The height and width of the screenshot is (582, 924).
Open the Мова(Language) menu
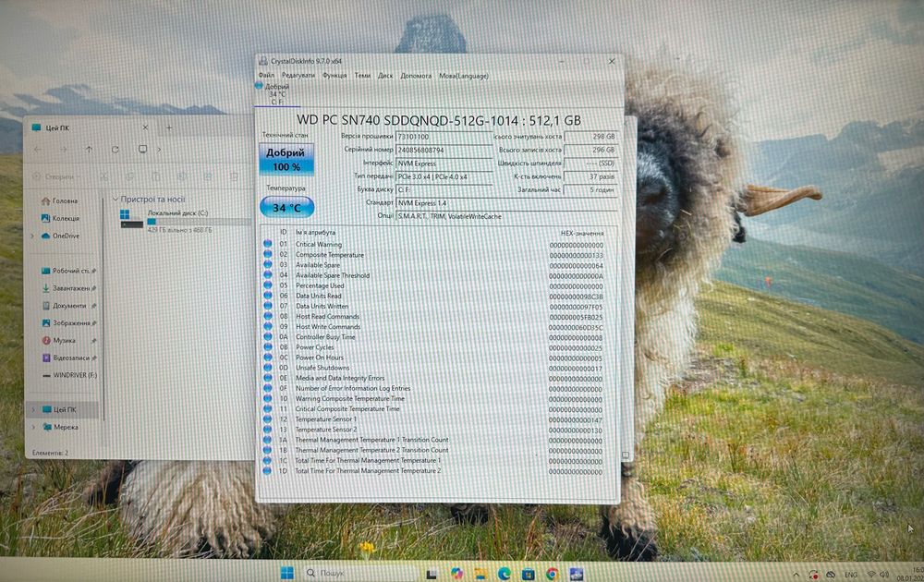tap(464, 76)
